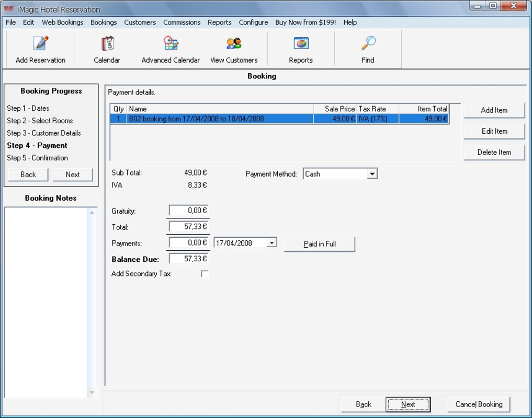Open the Customers menu
The width and height of the screenshot is (532, 418).
click(x=140, y=22)
